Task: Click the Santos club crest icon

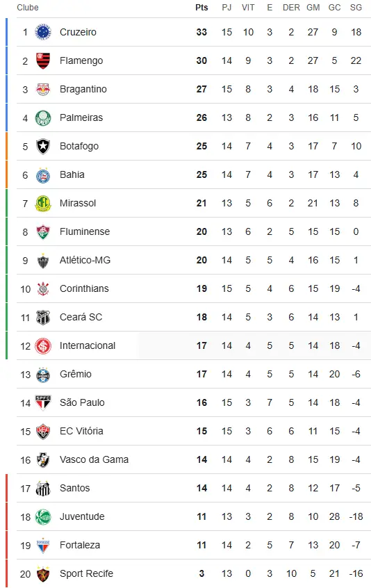Action: 42,488
